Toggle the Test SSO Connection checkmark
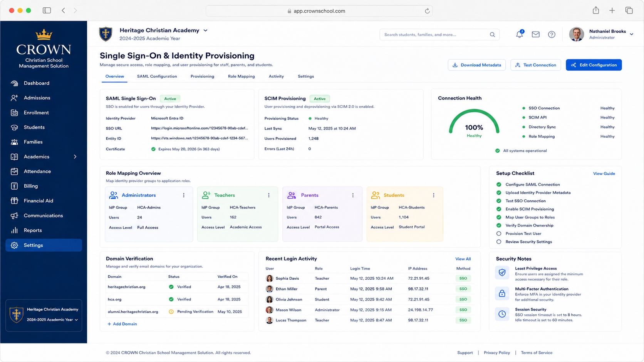This screenshot has width=644, height=362. (499, 201)
